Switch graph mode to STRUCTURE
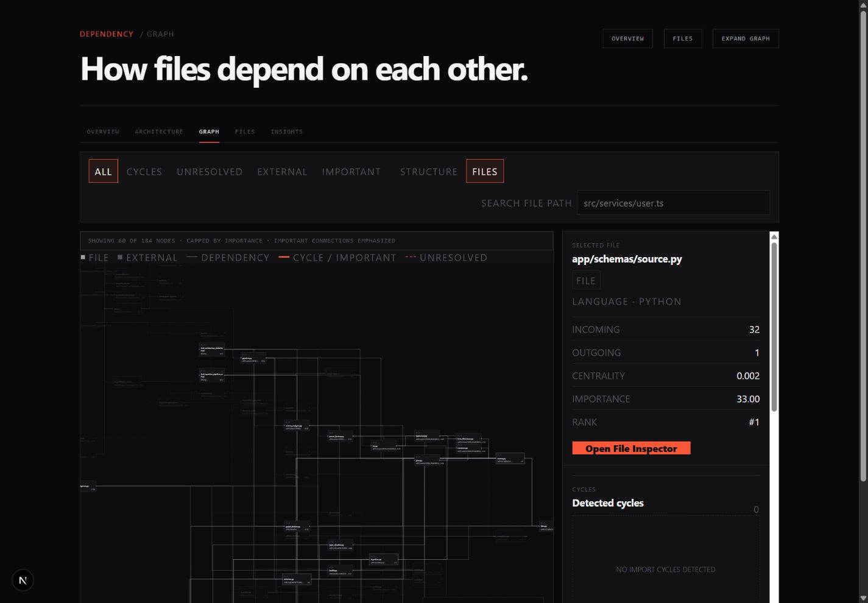The height and width of the screenshot is (603, 868). coord(429,172)
